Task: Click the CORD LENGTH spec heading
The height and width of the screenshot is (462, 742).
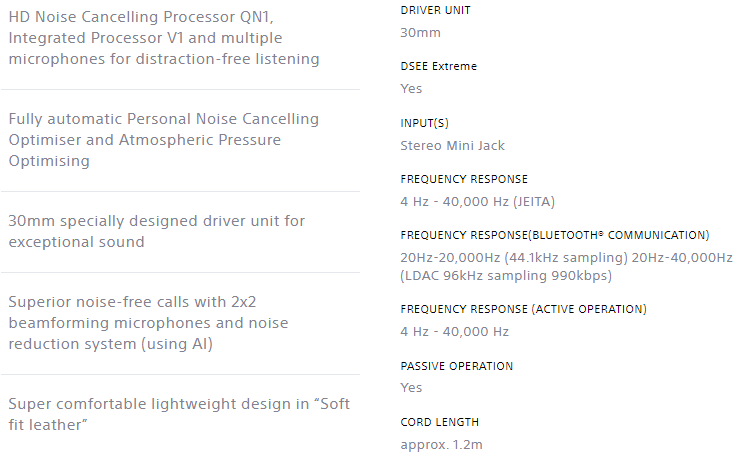Action: tap(439, 422)
